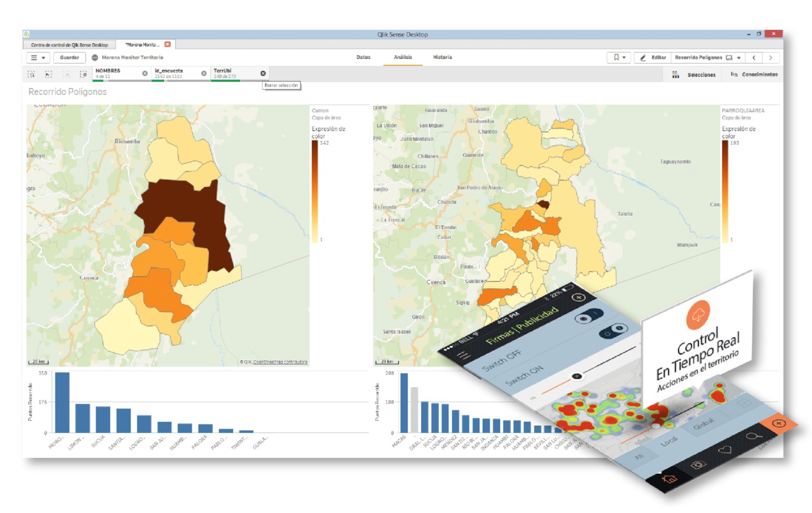Screen dimensions: 812x513
Task: Click the slider handle on phone mockup
Action: coord(577,376)
